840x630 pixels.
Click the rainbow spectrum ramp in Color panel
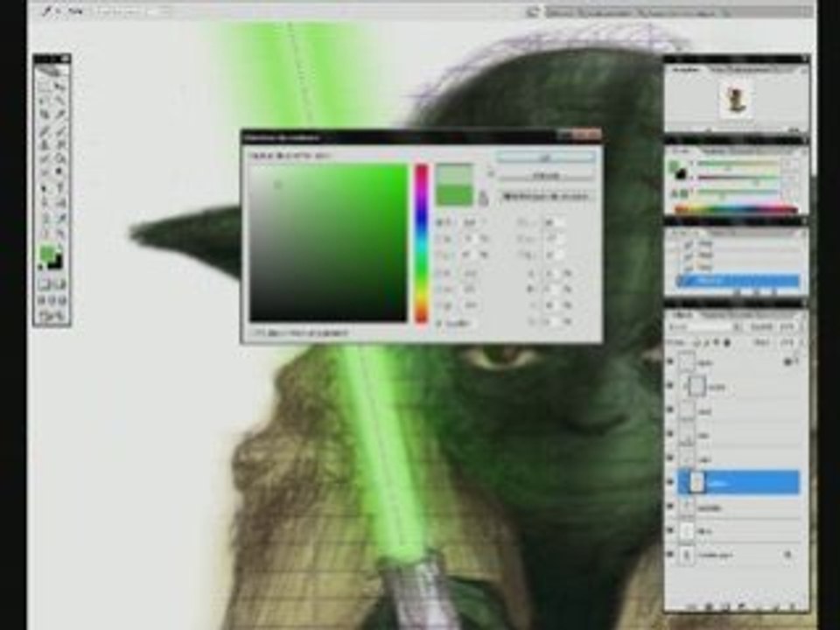(x=736, y=209)
